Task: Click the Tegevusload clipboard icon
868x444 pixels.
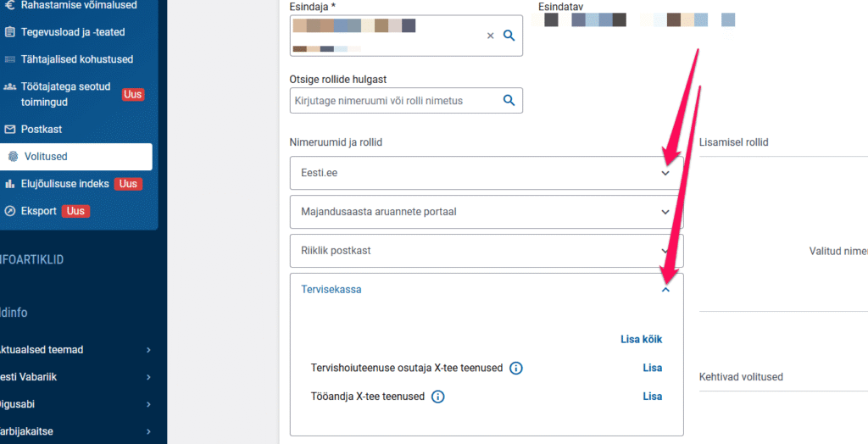Action: 9,32
